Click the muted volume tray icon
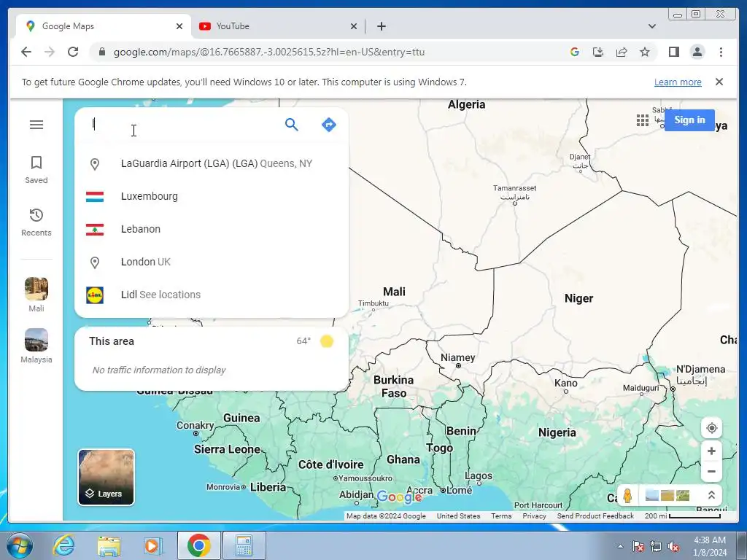The image size is (747, 560). (673, 547)
